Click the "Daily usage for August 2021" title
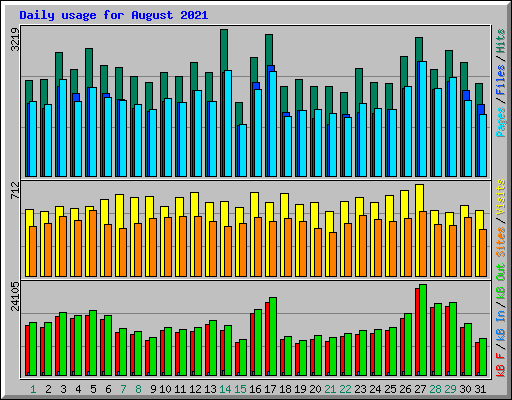 114,15
